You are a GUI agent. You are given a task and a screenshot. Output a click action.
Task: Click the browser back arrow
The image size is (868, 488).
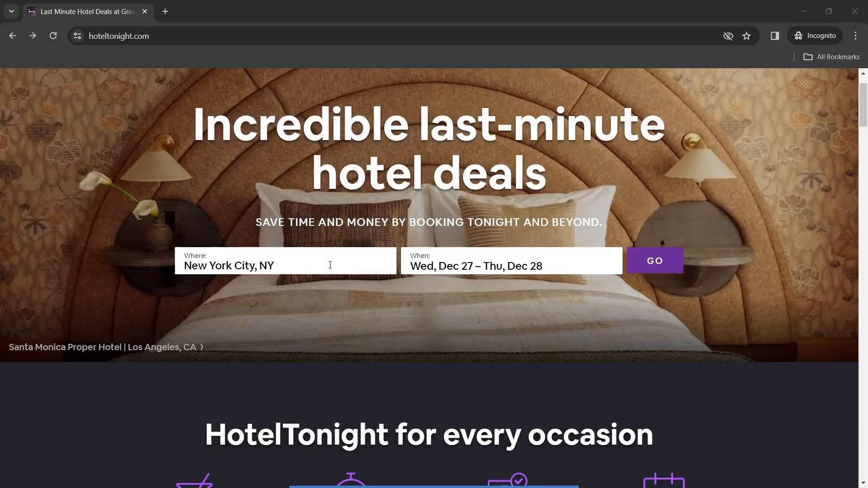12,36
